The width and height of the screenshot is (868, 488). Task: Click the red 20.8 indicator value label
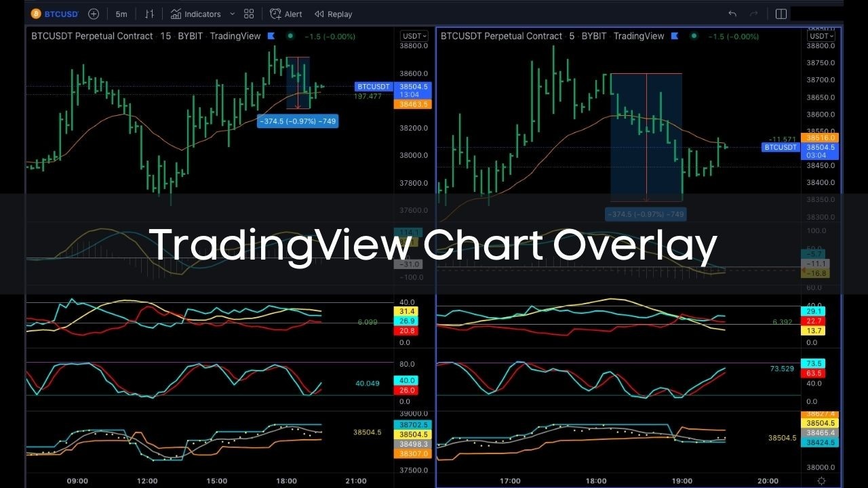[x=407, y=331]
